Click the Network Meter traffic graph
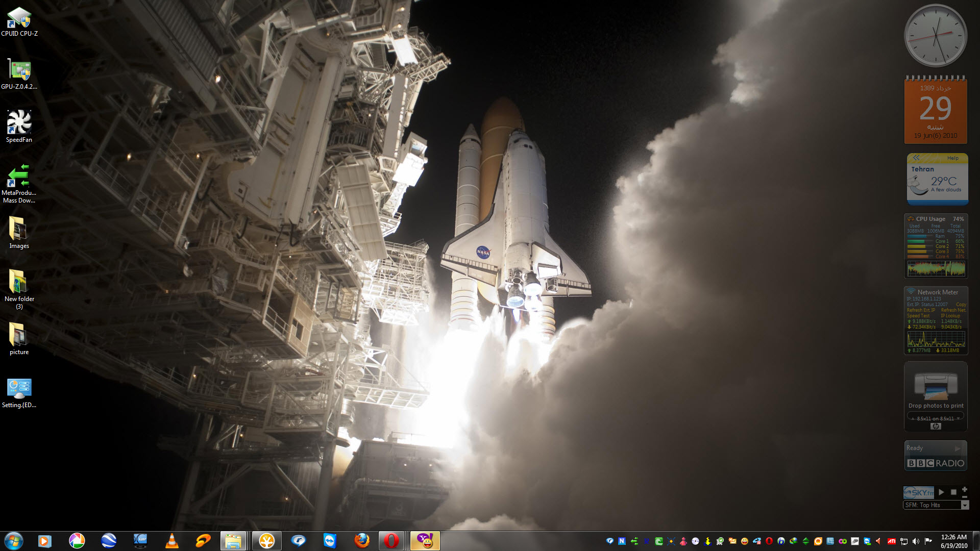Viewport: 980px width, 551px height. pyautogui.click(x=936, y=339)
